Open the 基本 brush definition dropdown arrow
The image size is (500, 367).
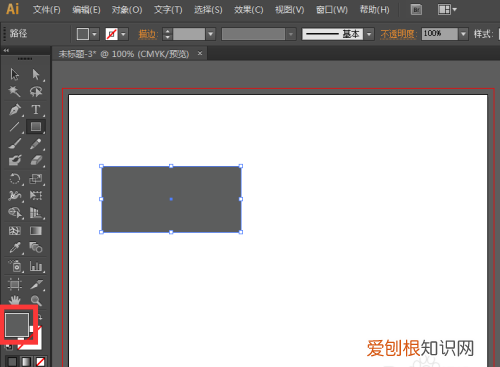369,34
